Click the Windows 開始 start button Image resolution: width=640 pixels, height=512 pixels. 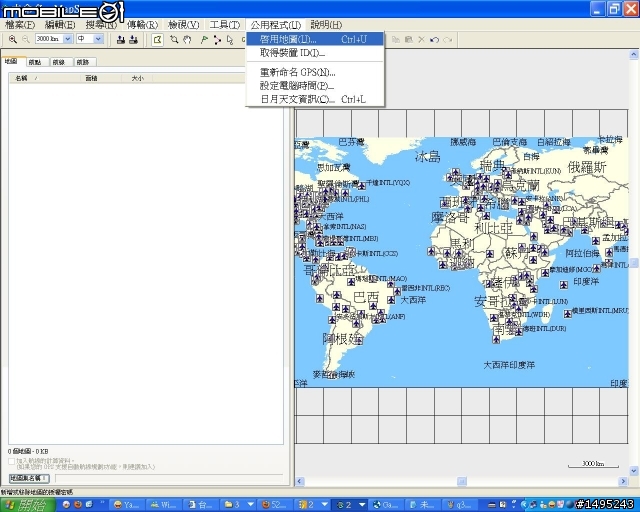point(27,505)
